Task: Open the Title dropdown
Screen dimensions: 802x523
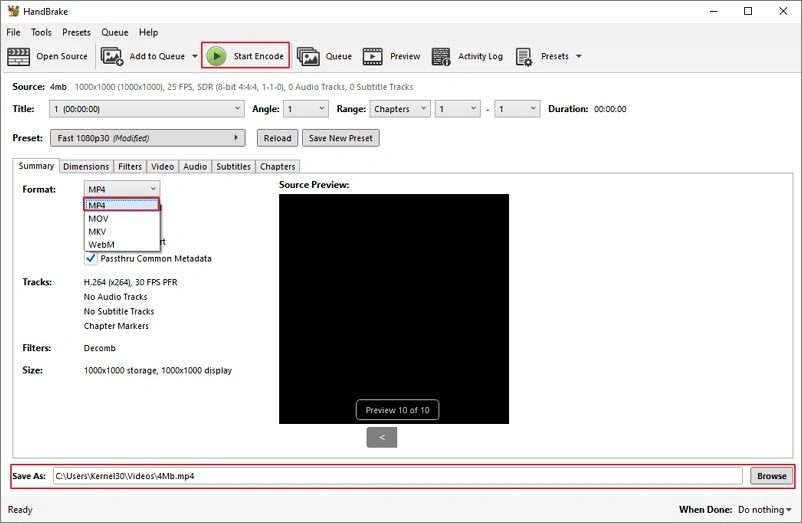Action: coord(147,109)
